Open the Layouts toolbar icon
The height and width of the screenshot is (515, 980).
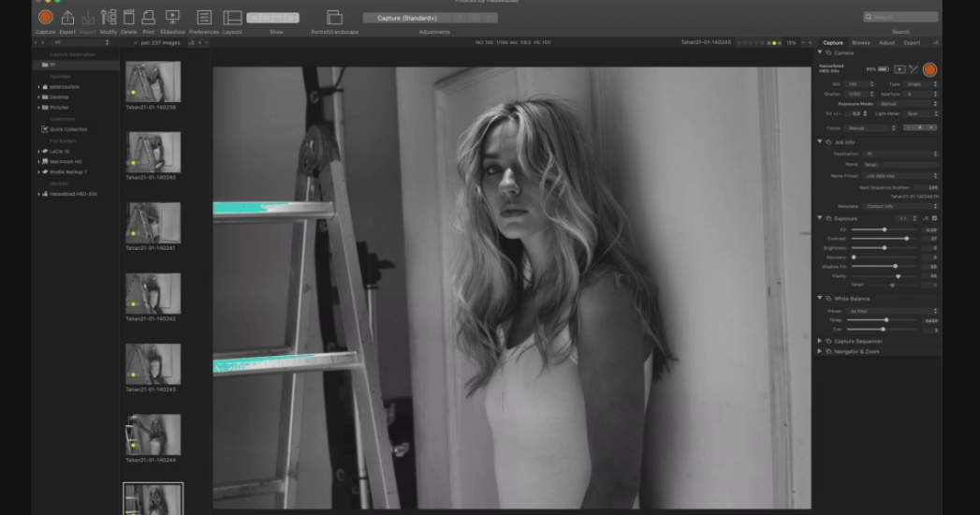(232, 18)
